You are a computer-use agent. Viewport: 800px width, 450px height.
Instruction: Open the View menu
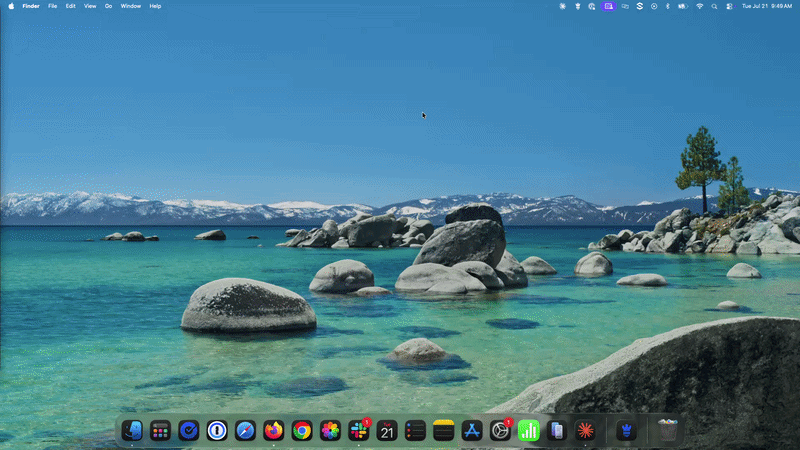[x=90, y=6]
